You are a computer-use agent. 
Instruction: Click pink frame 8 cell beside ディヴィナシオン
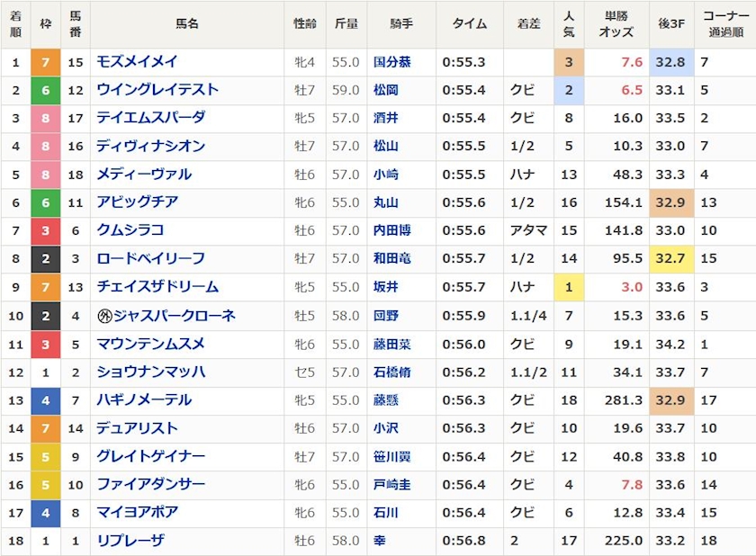[x=45, y=147]
